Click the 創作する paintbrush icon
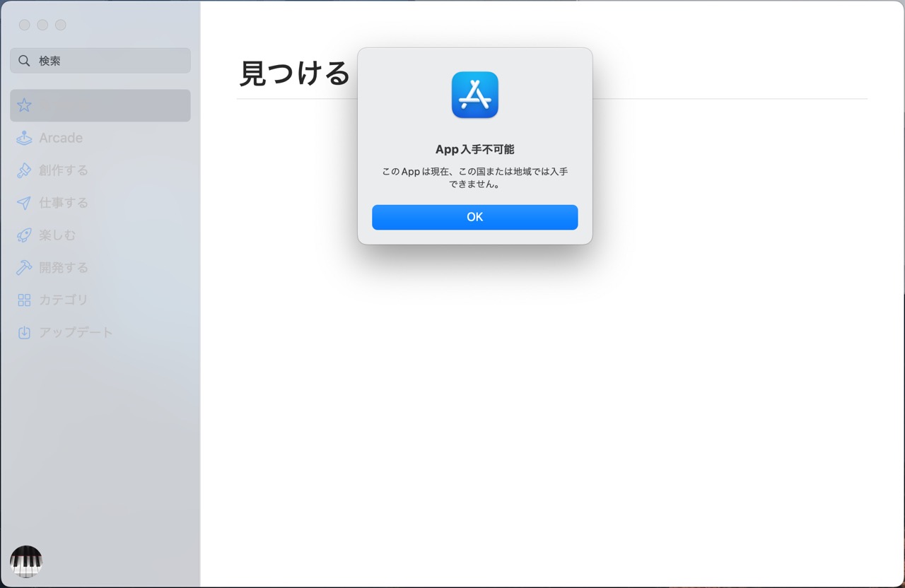Screen dimensions: 905x588 pyautogui.click(x=24, y=170)
